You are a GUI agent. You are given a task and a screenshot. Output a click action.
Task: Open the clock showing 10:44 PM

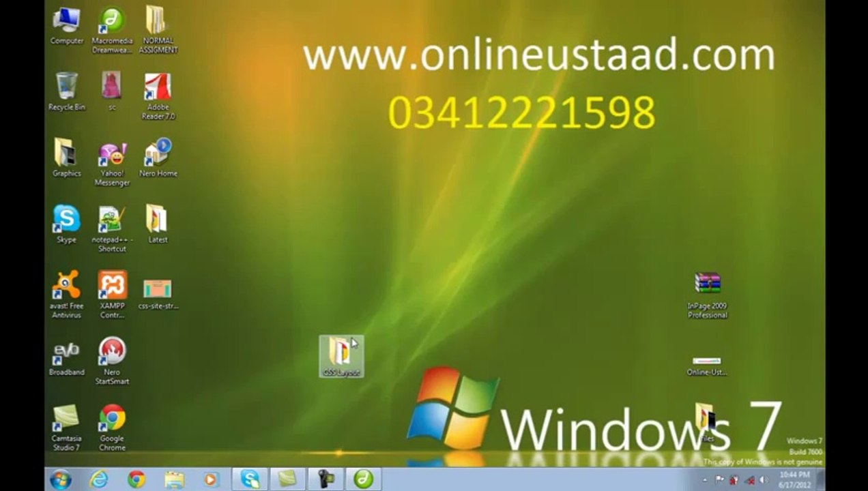(794, 479)
